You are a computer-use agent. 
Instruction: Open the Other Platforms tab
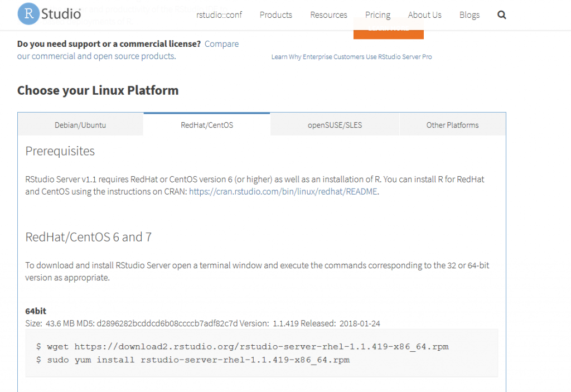coord(452,125)
